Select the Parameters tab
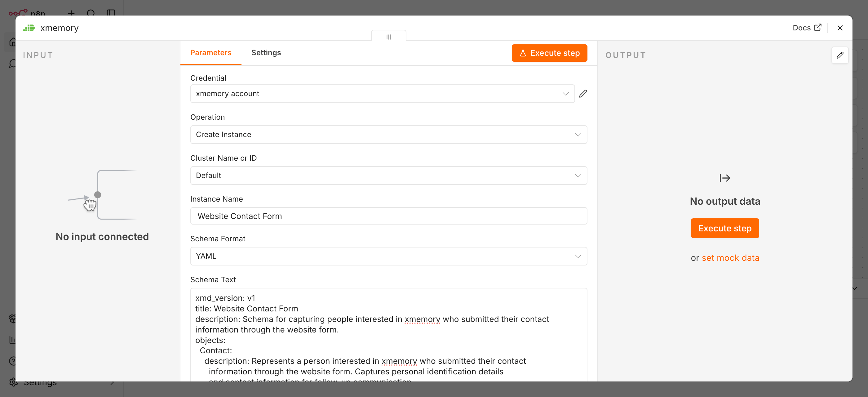This screenshot has height=397, width=868. click(x=210, y=53)
